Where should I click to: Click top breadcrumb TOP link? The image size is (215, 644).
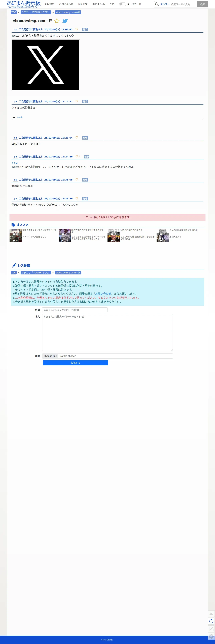click(x=14, y=12)
